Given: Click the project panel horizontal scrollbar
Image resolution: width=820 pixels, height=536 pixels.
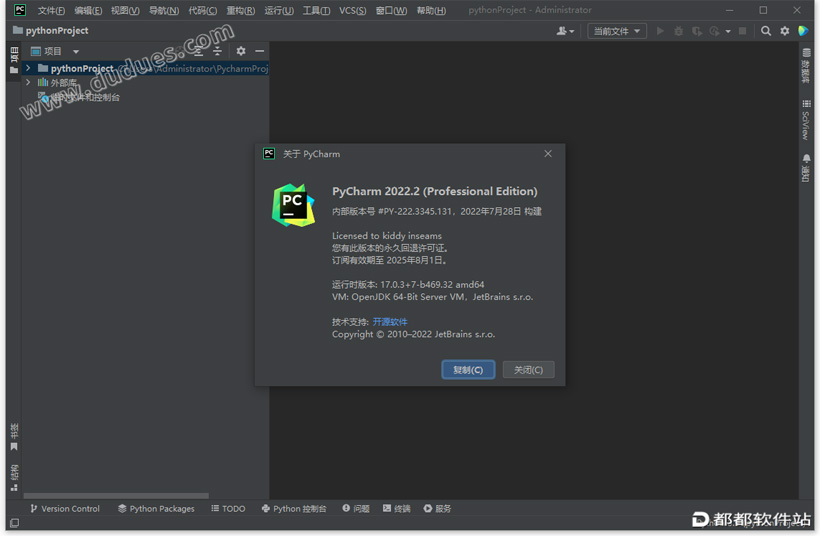Looking at the screenshot, I should click(x=116, y=496).
